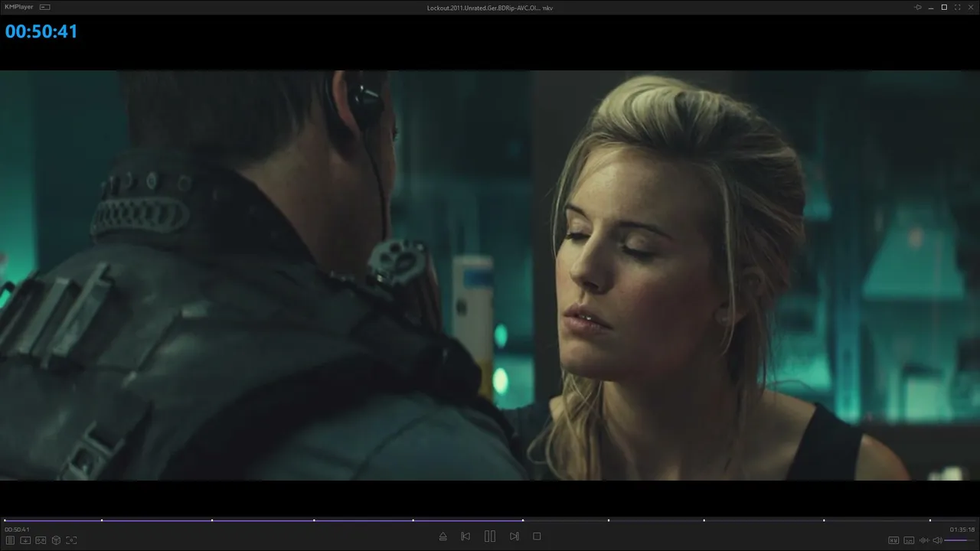The height and width of the screenshot is (551, 980).
Task: Open the KMPlayer main menu logo
Action: [x=20, y=7]
